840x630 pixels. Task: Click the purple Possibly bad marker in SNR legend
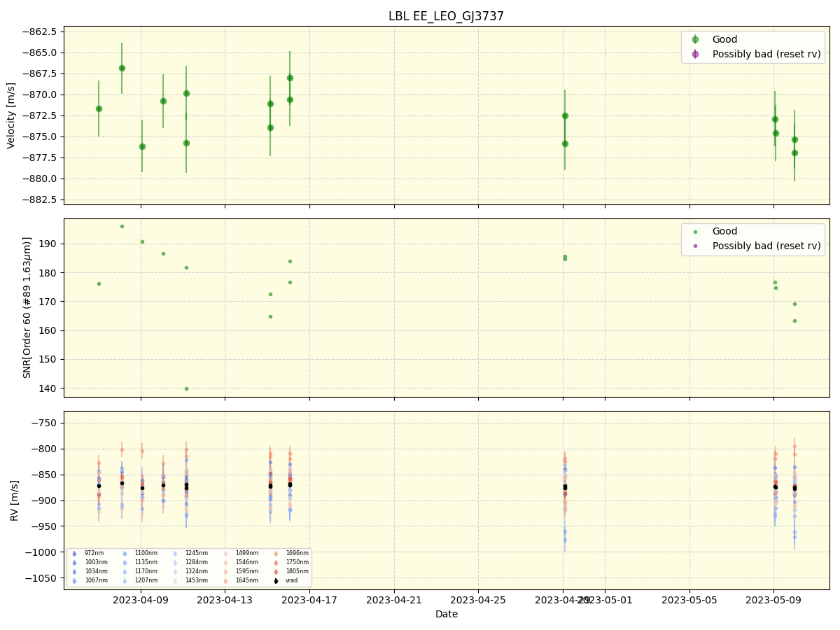pos(695,246)
